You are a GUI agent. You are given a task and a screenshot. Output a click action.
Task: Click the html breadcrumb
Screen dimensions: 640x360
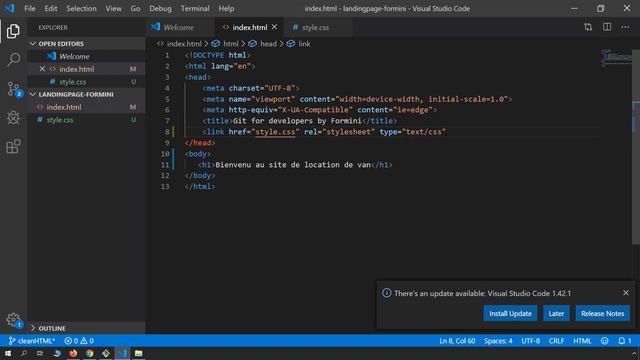(231, 44)
